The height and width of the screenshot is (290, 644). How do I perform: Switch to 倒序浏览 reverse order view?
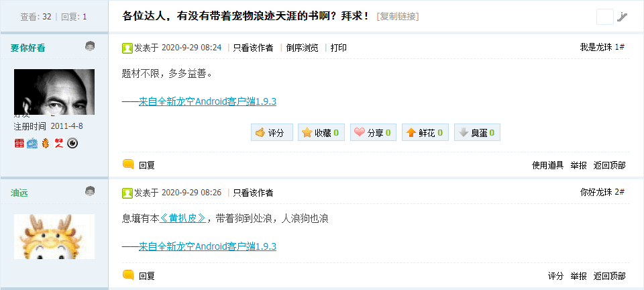click(303, 48)
